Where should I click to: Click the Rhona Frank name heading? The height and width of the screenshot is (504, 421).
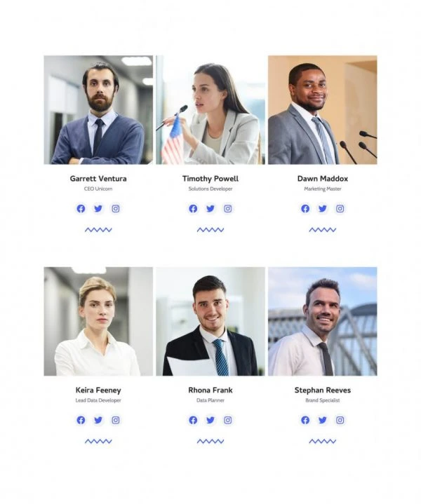pos(210,390)
